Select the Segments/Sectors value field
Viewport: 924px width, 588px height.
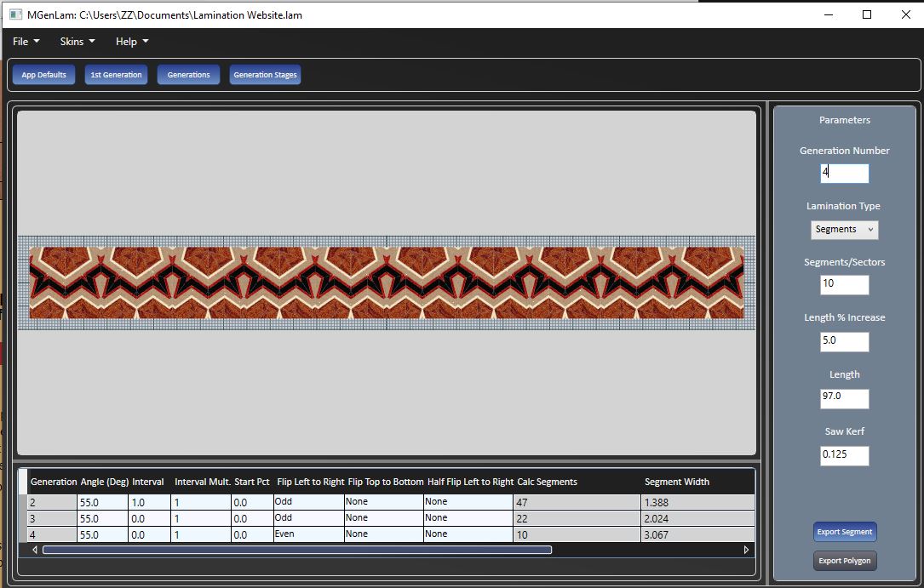click(844, 284)
